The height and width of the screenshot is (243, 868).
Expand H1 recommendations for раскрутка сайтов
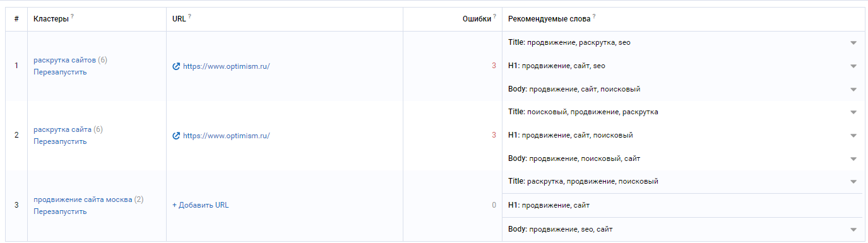point(853,66)
